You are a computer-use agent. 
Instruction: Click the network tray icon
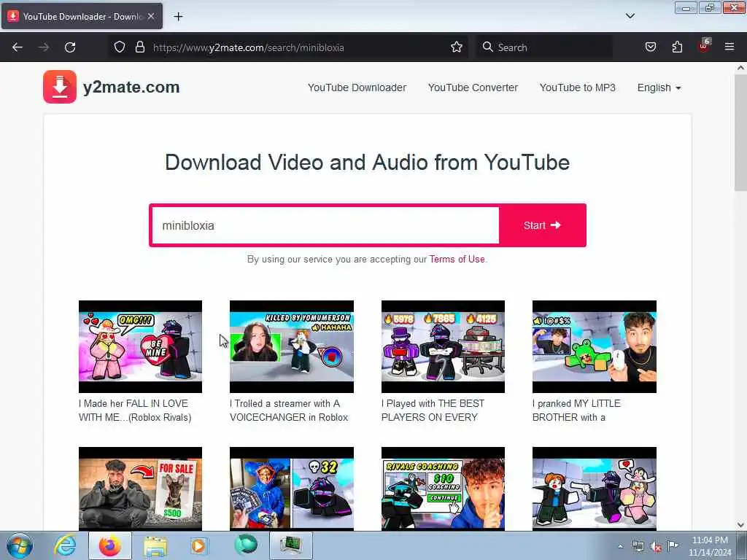point(638,547)
